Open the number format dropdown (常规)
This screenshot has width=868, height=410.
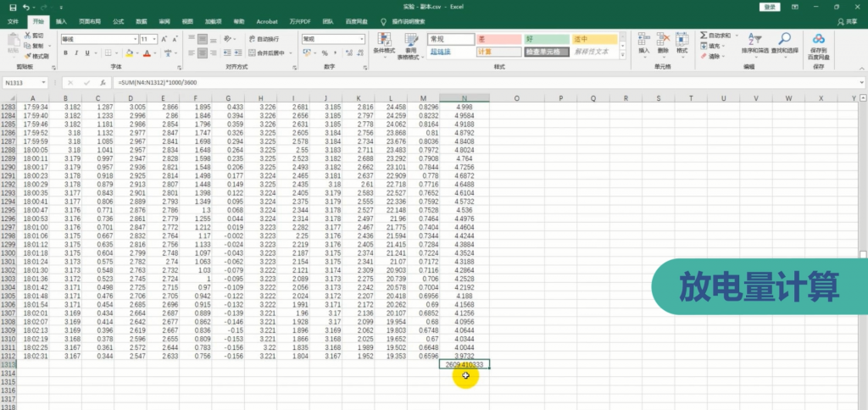tap(363, 39)
